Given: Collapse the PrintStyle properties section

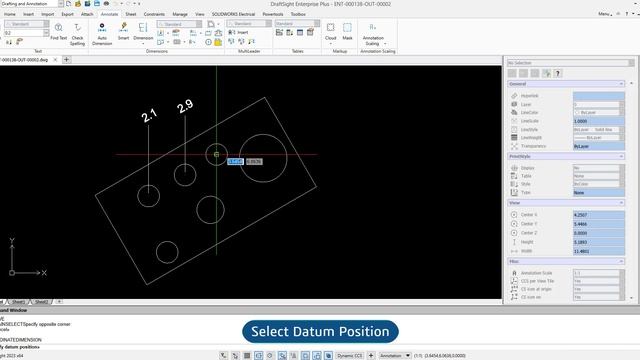Looking at the screenshot, I should pos(621,156).
